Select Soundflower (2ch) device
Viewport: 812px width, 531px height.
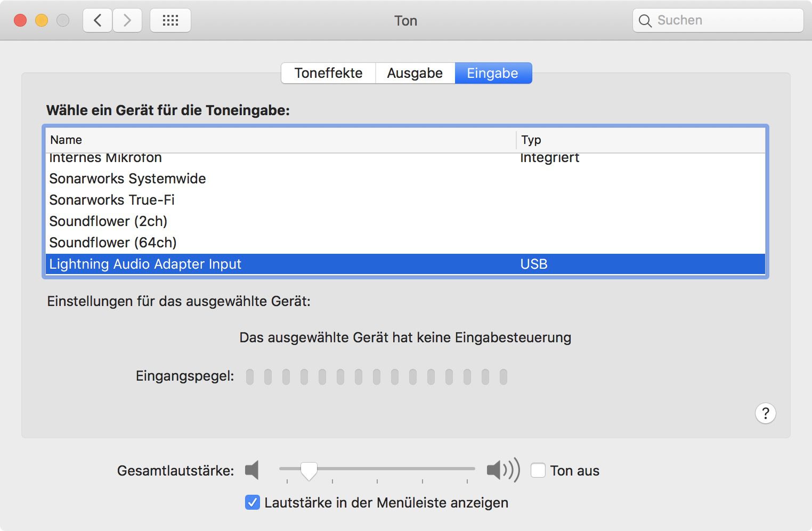[x=108, y=221]
